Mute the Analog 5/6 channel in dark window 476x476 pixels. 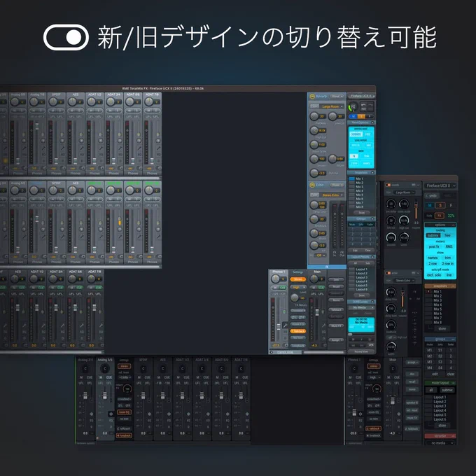[101, 377]
